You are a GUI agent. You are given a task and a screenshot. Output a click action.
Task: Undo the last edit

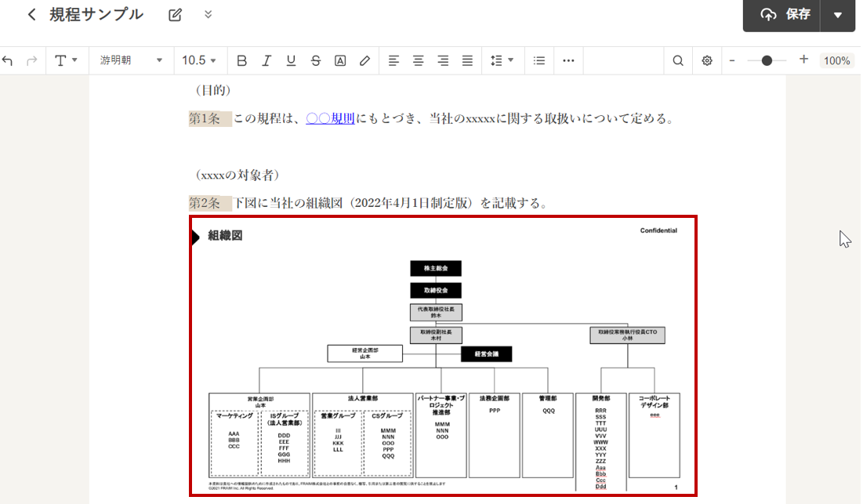click(8, 60)
